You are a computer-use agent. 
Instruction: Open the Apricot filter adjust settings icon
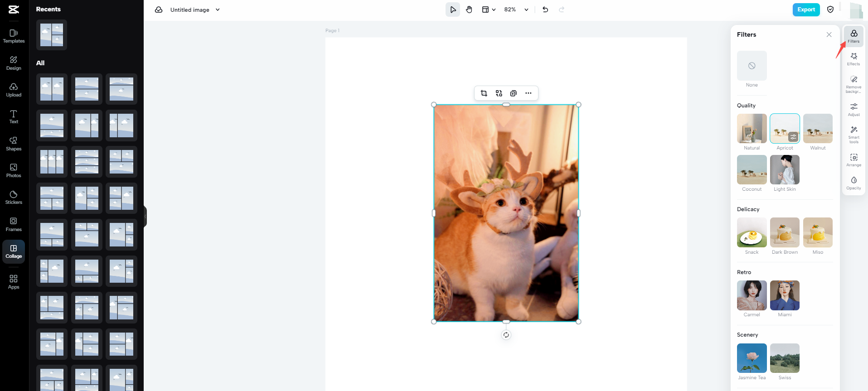click(793, 137)
